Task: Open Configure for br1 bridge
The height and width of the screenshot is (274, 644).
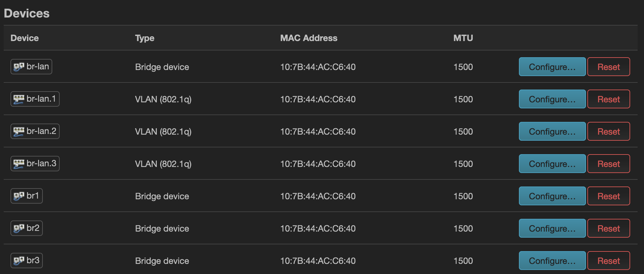Action: (552, 196)
